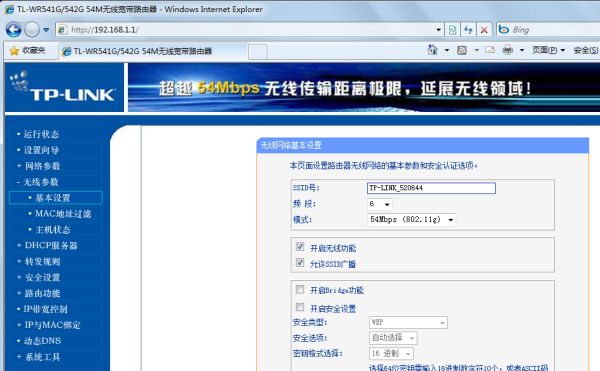Click the red Stop loading icon

pyautogui.click(x=484, y=30)
